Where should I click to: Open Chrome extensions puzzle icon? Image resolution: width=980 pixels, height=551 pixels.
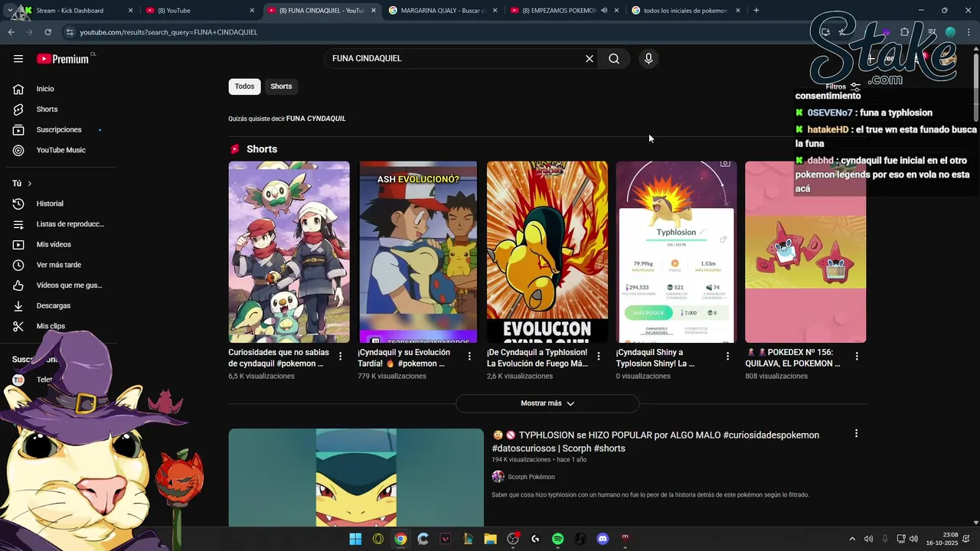click(x=905, y=32)
